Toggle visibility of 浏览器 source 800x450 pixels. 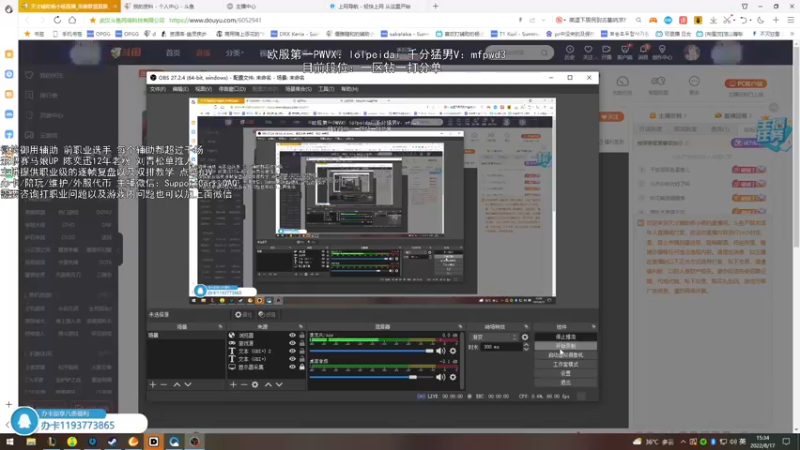(x=292, y=336)
